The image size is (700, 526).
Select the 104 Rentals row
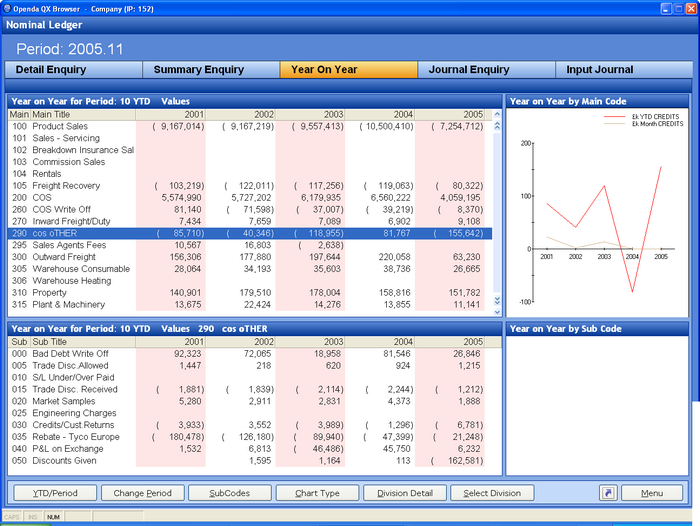click(x=250, y=174)
